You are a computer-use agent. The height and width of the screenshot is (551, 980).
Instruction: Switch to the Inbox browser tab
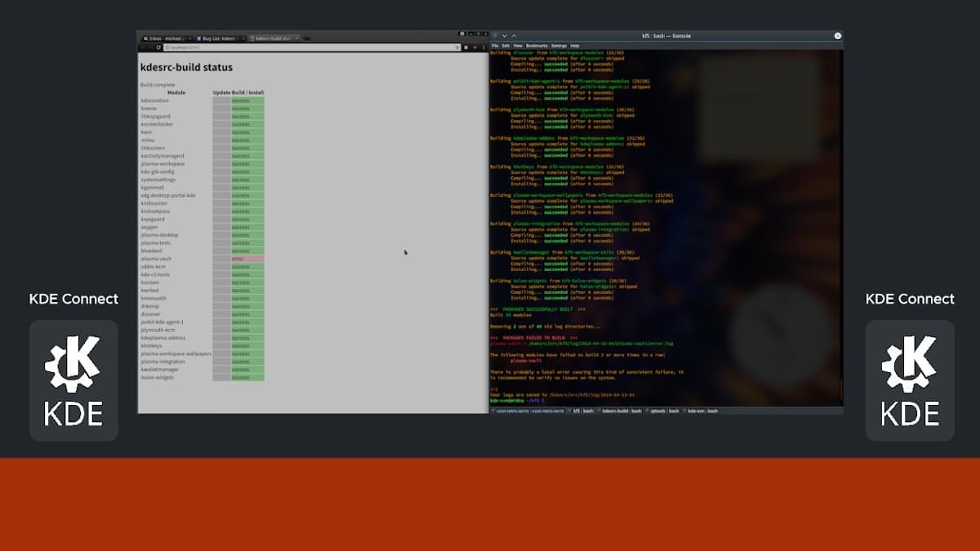tap(165, 38)
